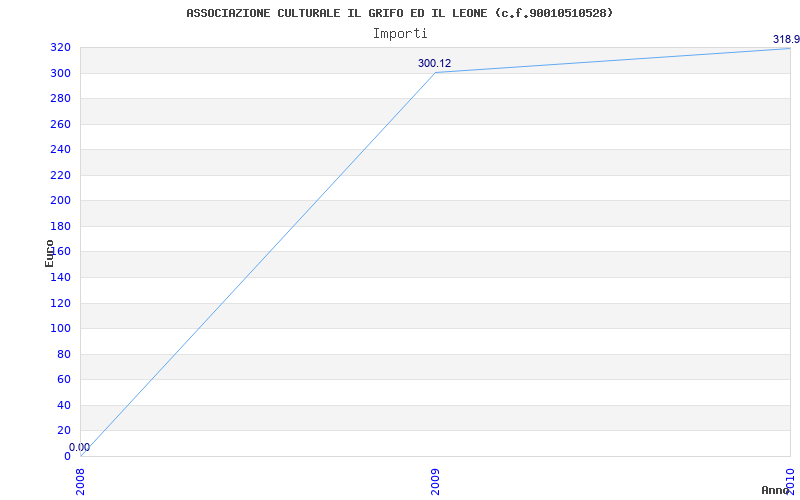
Task: Select the 318.9 data label
Action: (x=786, y=39)
